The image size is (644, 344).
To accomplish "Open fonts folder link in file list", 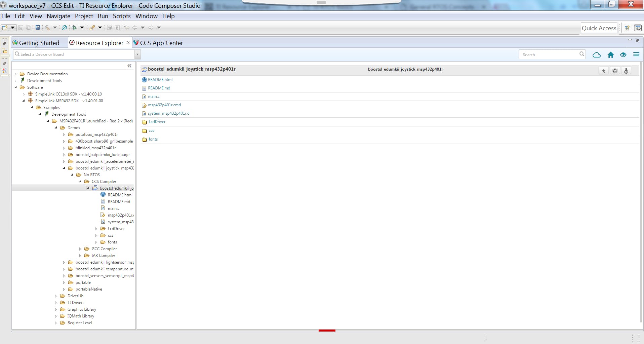I will click(153, 139).
